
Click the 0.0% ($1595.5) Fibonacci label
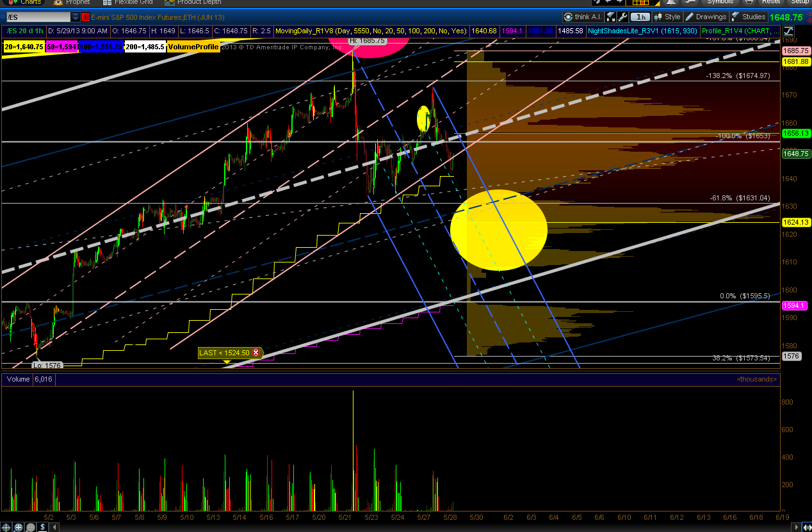tap(744, 296)
